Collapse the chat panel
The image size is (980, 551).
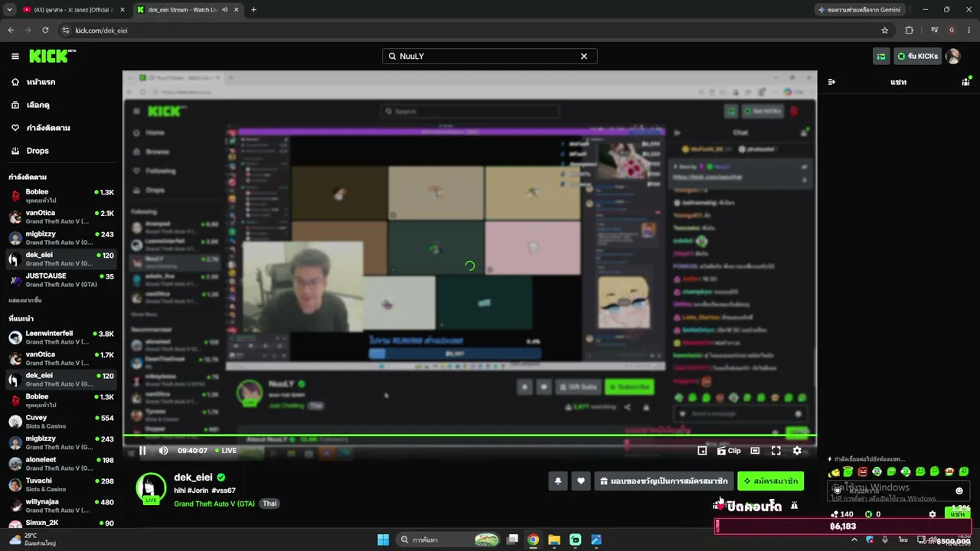click(831, 82)
